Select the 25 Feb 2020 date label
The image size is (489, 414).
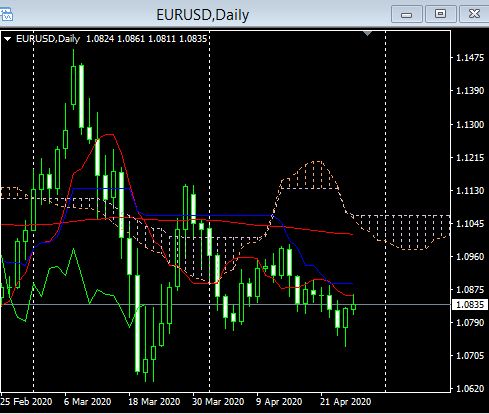click(26, 401)
